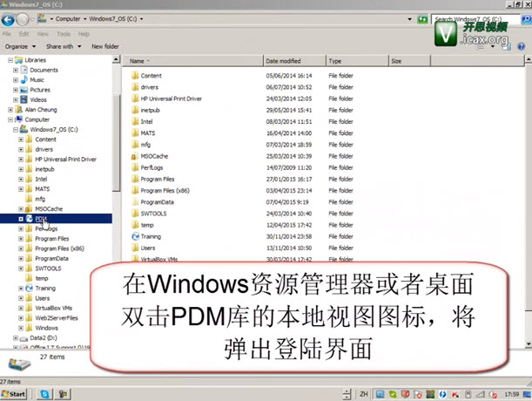Screen dimensions: 532x401
Task: Click the Documents library icon
Action: coord(24,70)
